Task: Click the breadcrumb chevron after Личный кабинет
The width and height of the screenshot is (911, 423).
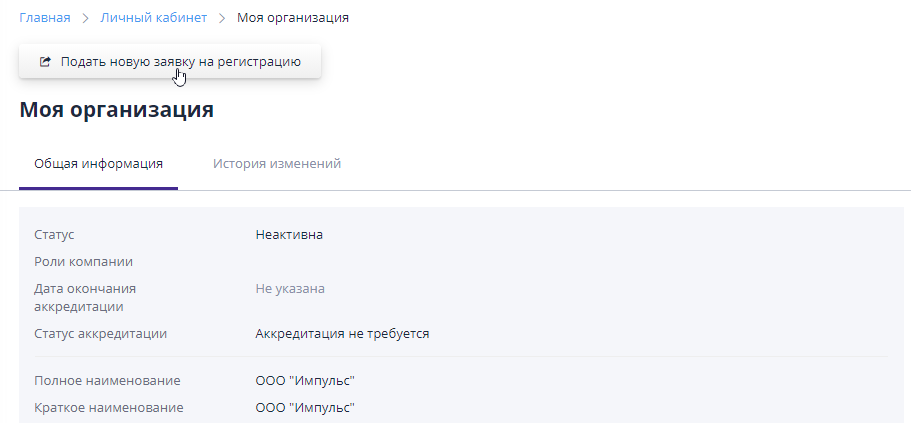Action: tap(222, 18)
